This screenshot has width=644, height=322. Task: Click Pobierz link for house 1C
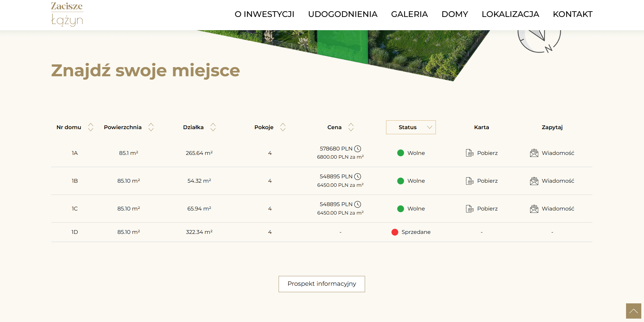pyautogui.click(x=487, y=208)
